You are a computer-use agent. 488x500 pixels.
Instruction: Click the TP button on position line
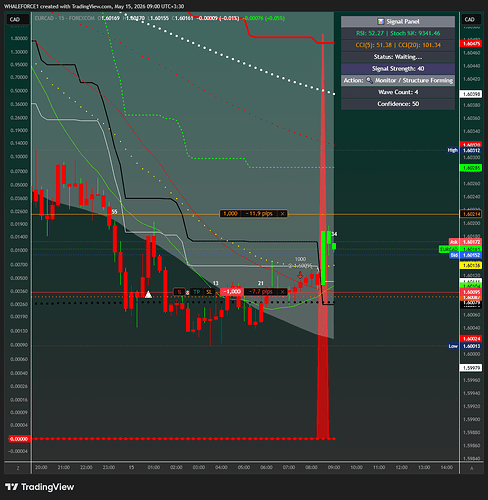197,292
